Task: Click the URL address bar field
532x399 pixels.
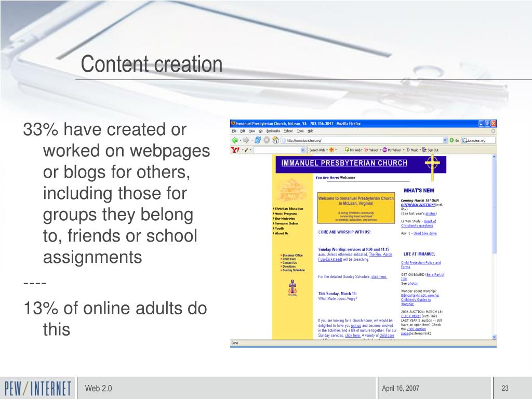Action: 364,140
